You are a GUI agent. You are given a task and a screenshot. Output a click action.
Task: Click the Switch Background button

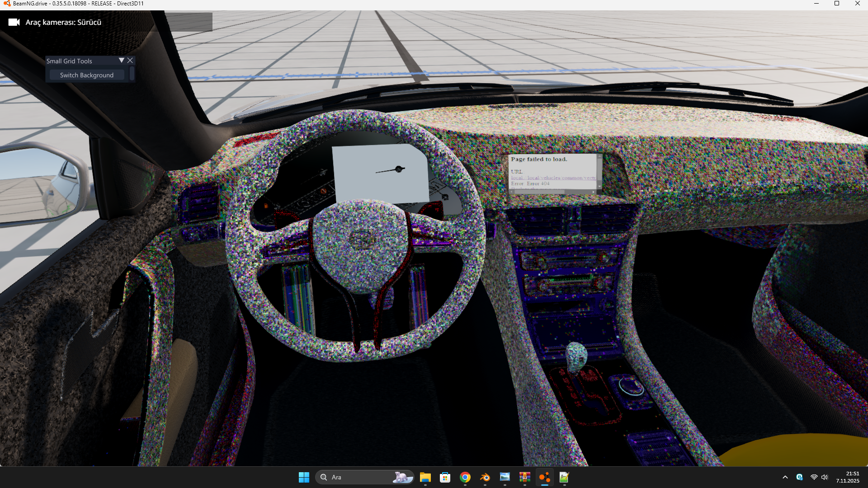(x=87, y=75)
